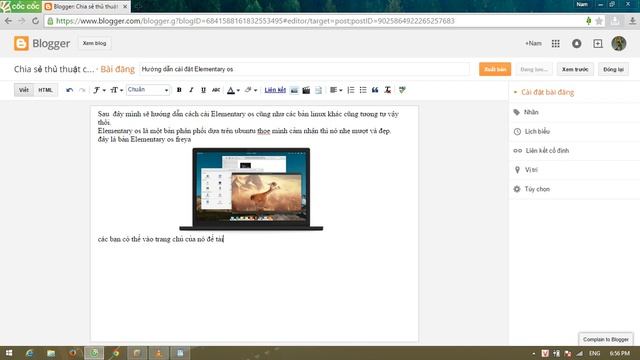Viewport: 640px width, 360px height.
Task: Click the post title input field
Action: pos(304,69)
